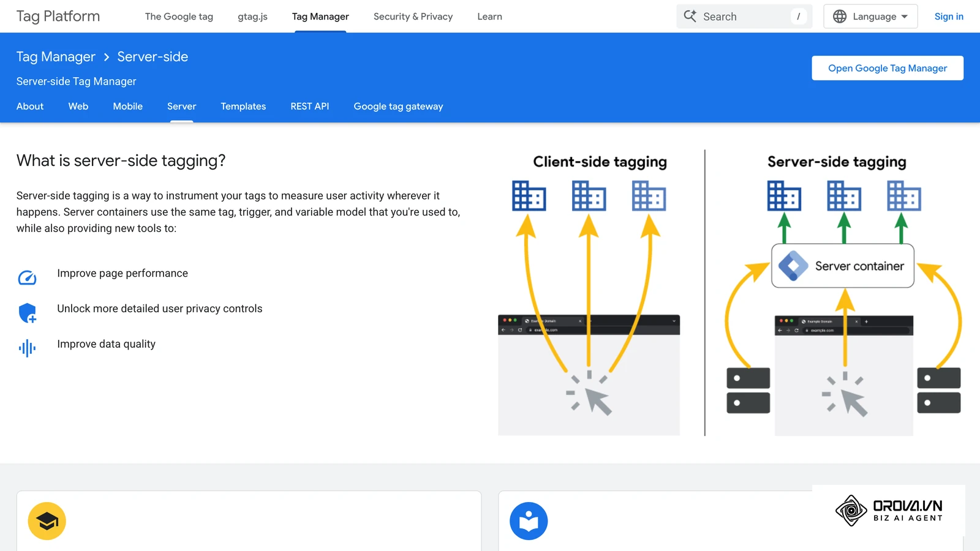Viewport: 980px width, 551px height.
Task: Click the speedometer page performance icon
Action: click(x=27, y=278)
